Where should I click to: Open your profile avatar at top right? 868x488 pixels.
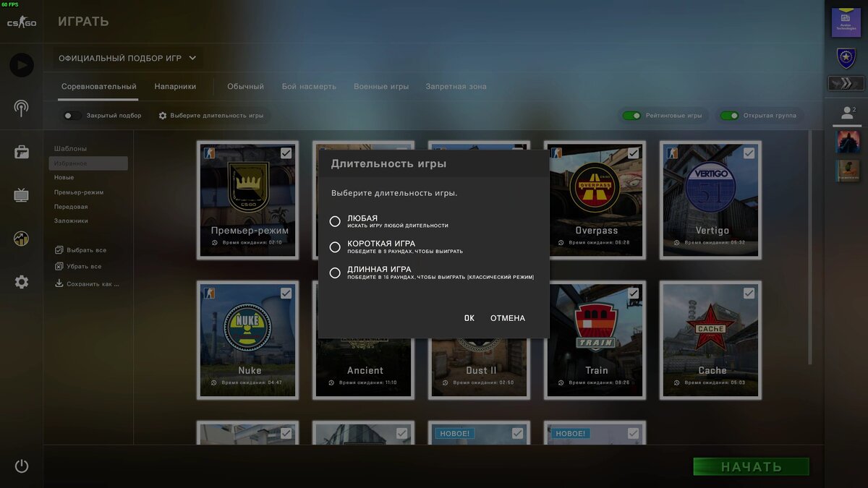tap(846, 22)
